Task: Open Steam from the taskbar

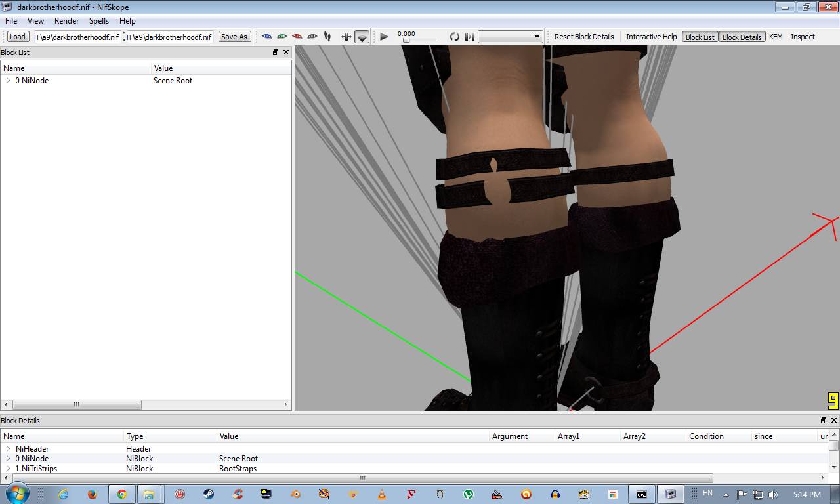Action: 208,494
